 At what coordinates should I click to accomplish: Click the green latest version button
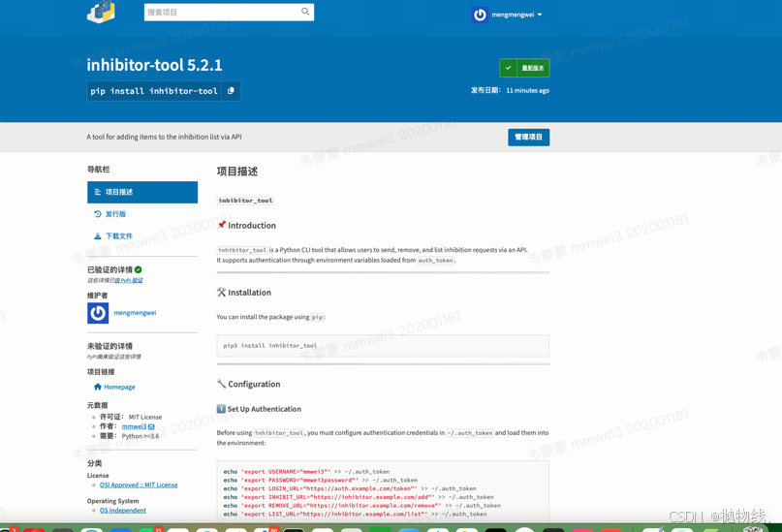[524, 68]
